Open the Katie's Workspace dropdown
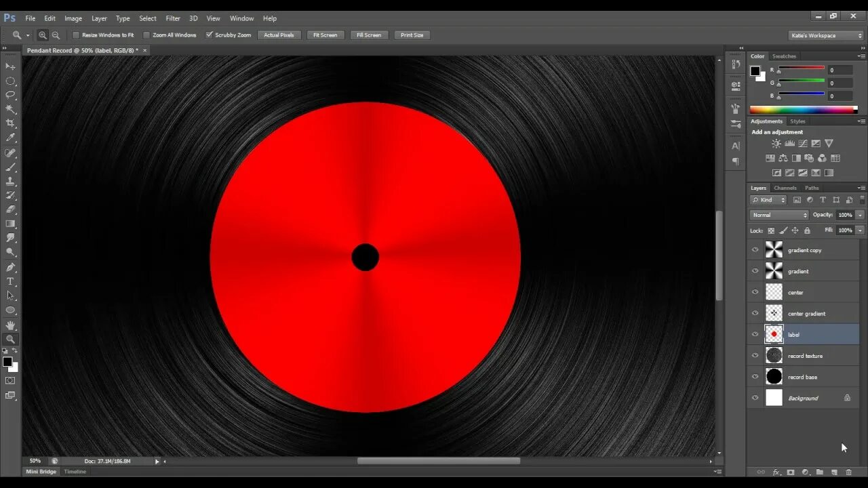 tap(825, 35)
